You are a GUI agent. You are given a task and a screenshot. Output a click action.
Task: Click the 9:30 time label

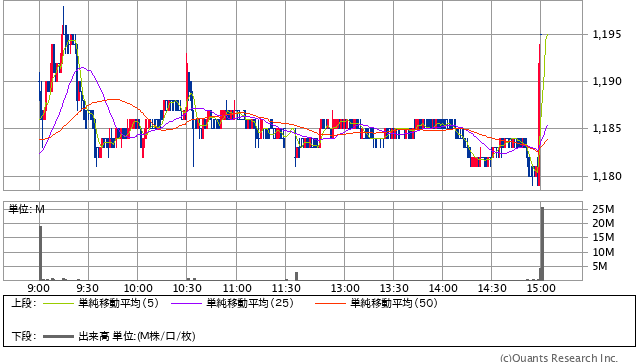87,288
